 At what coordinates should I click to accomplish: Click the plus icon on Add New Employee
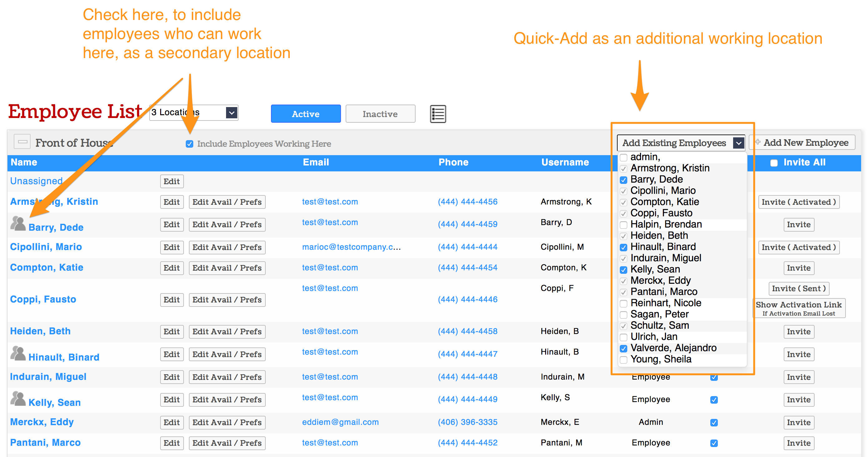pos(757,142)
